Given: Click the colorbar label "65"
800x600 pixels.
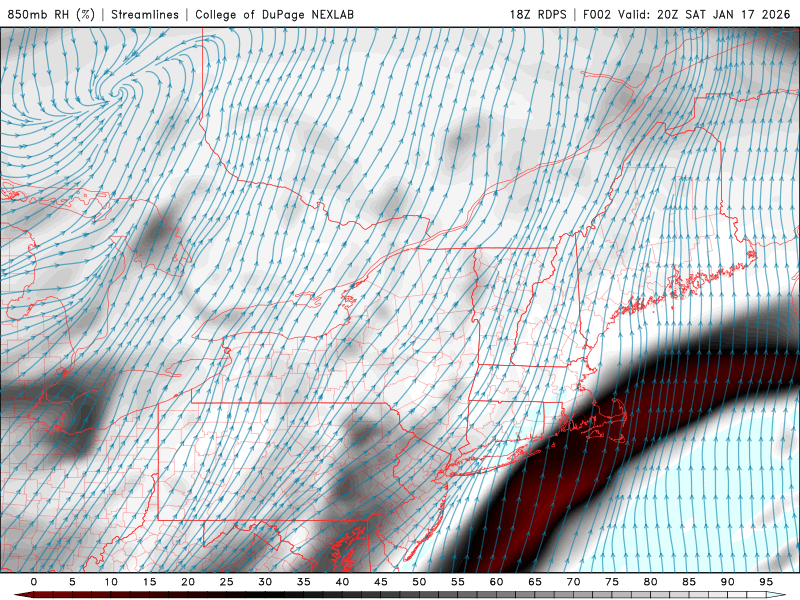Looking at the screenshot, I should (x=535, y=582).
